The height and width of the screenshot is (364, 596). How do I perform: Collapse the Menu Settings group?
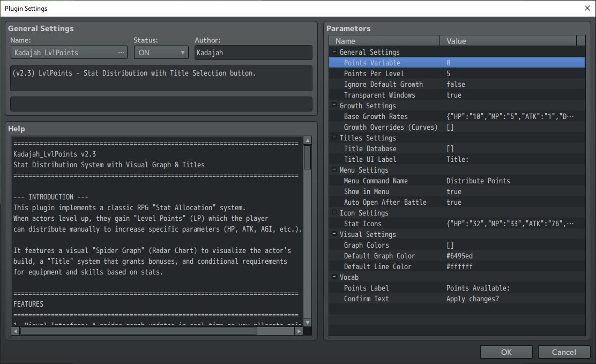pos(334,170)
